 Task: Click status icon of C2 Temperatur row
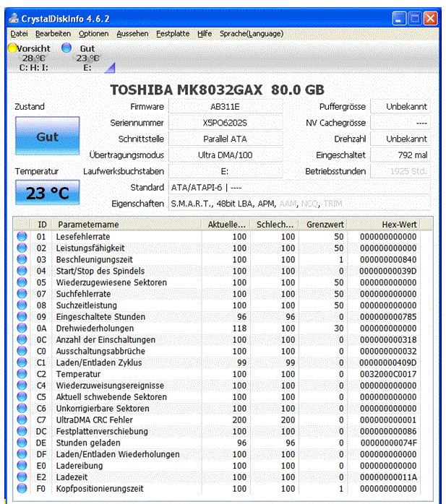point(22,374)
